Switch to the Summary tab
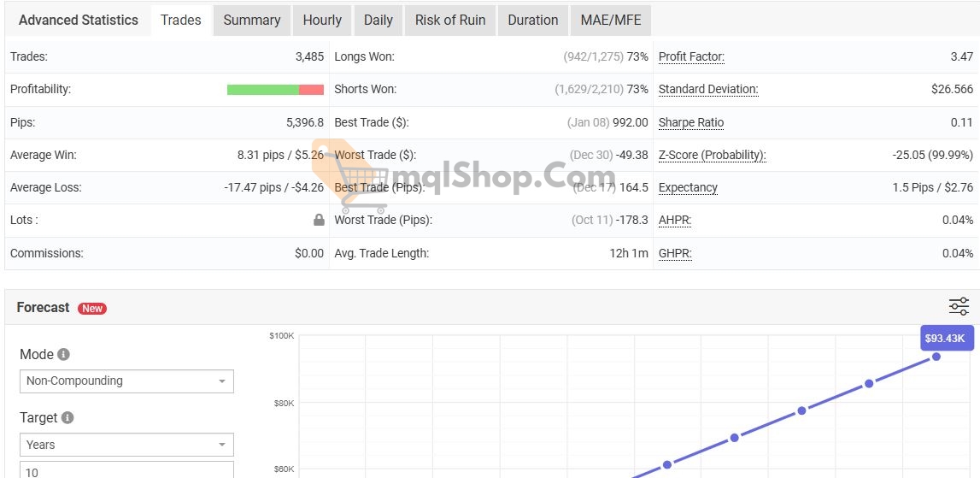This screenshot has width=980, height=478. click(x=251, y=20)
